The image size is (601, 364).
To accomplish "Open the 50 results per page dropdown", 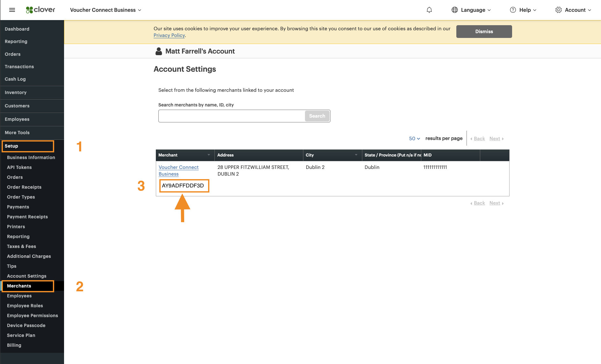I will 414,138.
